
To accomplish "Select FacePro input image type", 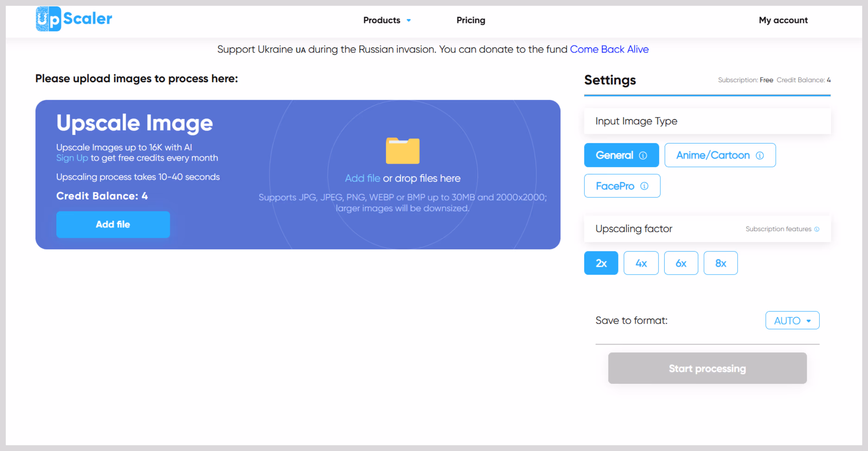I will point(622,186).
